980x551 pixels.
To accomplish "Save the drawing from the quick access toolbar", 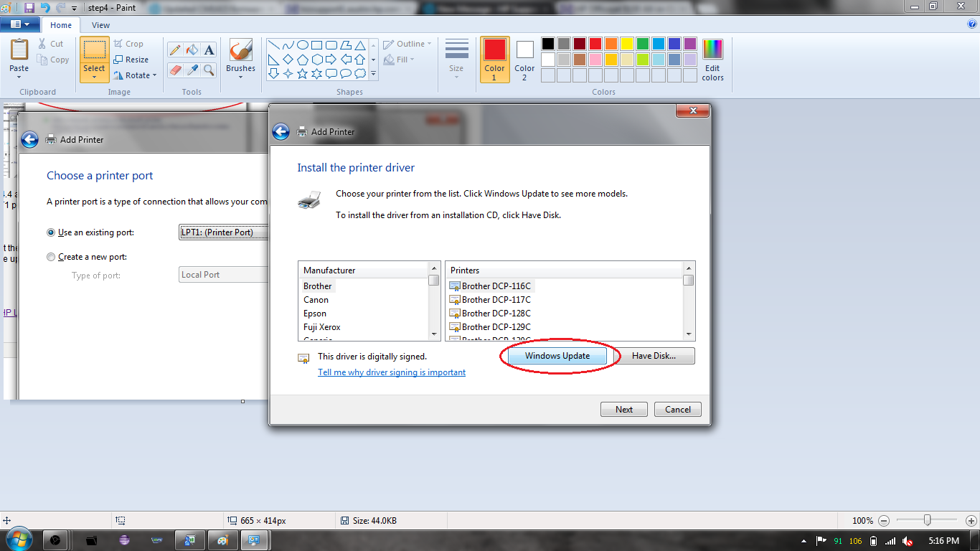I will coord(29,8).
